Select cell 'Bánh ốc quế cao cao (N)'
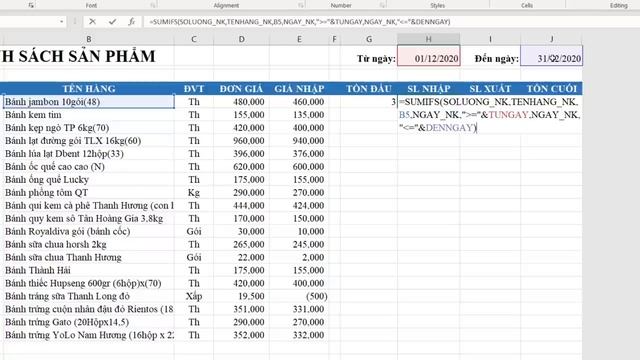 (x=89, y=167)
